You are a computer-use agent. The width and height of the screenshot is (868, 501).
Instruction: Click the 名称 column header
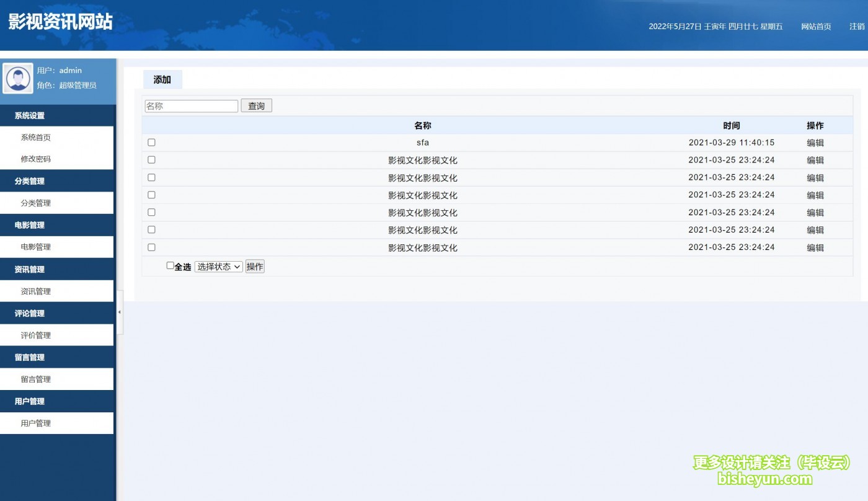[423, 125]
